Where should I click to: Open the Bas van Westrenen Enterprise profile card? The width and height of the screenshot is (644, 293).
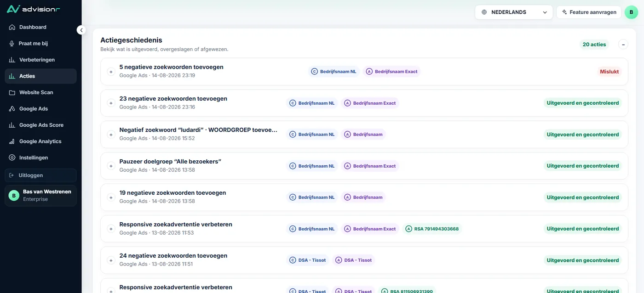tap(40, 196)
